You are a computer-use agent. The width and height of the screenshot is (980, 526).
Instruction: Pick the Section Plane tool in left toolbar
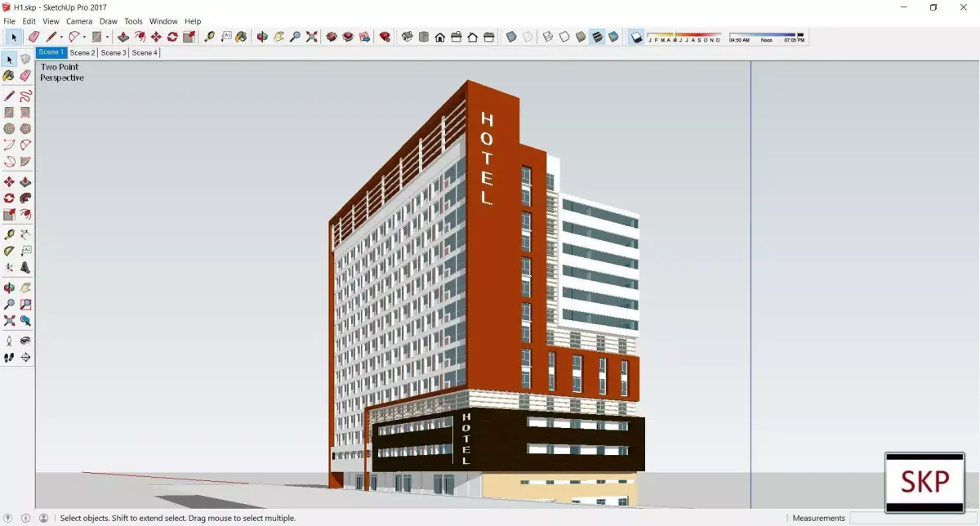click(25, 357)
